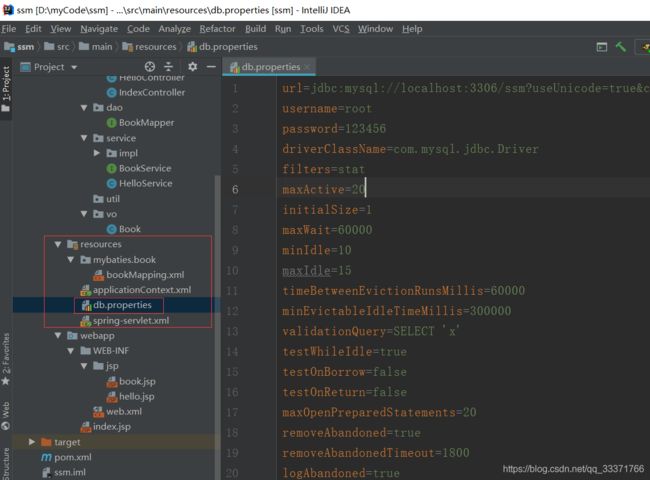Image resolution: width=650 pixels, height=480 pixels.
Task: Collapse the dao package
Action: (x=84, y=108)
